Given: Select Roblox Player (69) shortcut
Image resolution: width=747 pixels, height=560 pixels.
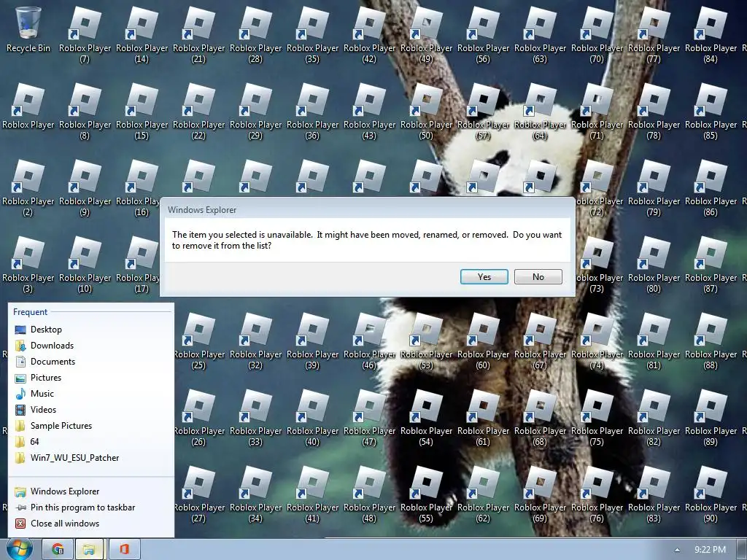Looking at the screenshot, I should (x=541, y=494).
